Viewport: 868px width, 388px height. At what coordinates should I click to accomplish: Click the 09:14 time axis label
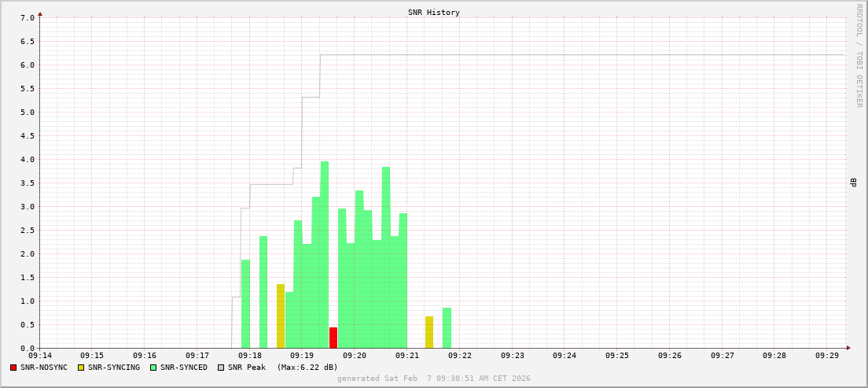[x=40, y=356]
